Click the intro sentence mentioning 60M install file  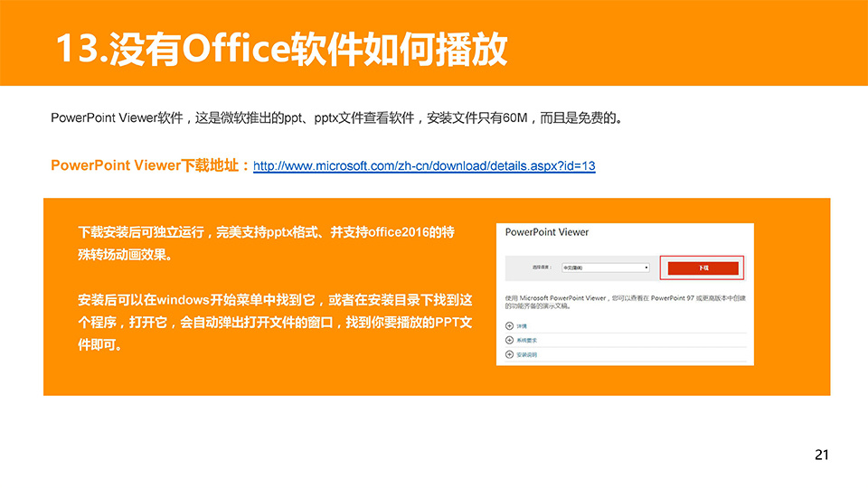[336, 118]
